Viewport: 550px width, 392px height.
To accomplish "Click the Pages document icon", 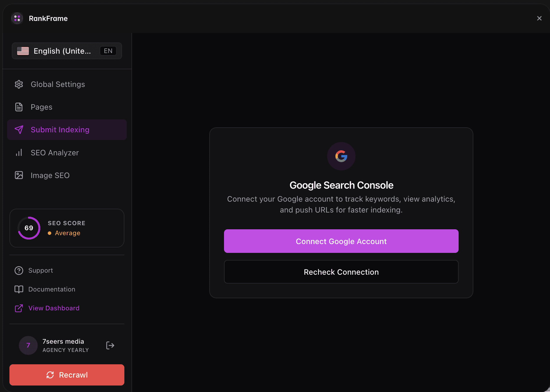I will point(19,107).
